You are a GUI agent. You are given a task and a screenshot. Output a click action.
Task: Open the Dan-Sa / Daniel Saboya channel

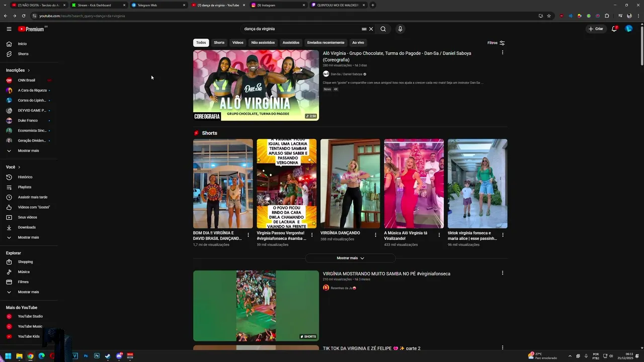346,74
